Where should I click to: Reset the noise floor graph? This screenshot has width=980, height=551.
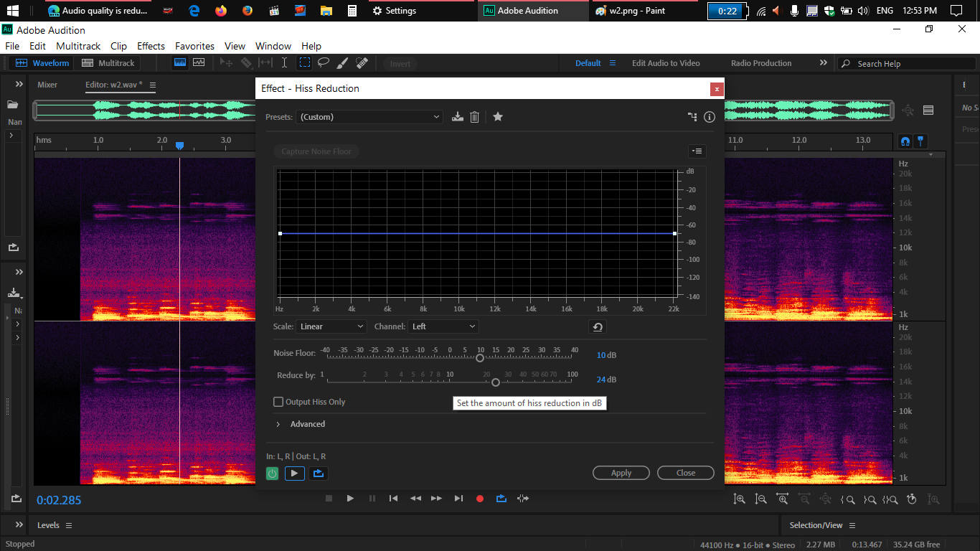click(x=597, y=327)
